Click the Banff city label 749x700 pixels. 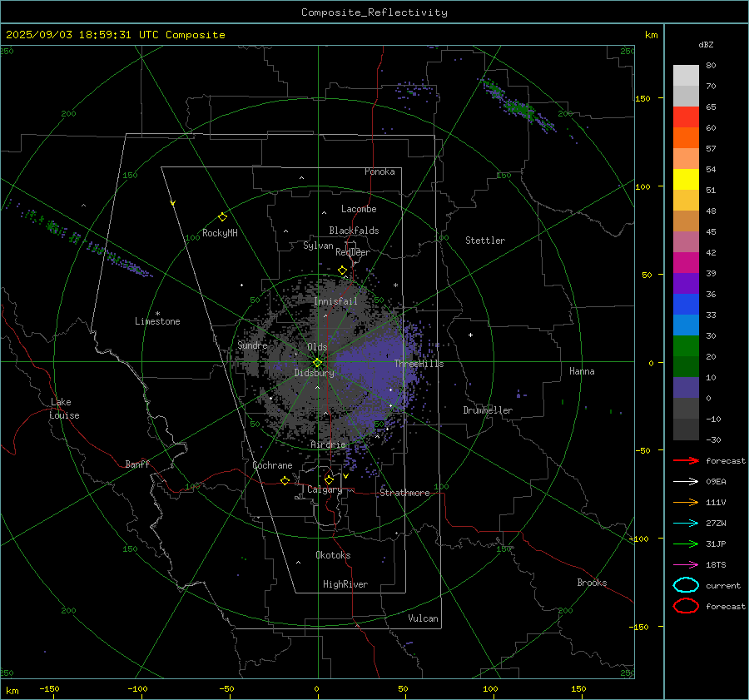pyautogui.click(x=137, y=464)
